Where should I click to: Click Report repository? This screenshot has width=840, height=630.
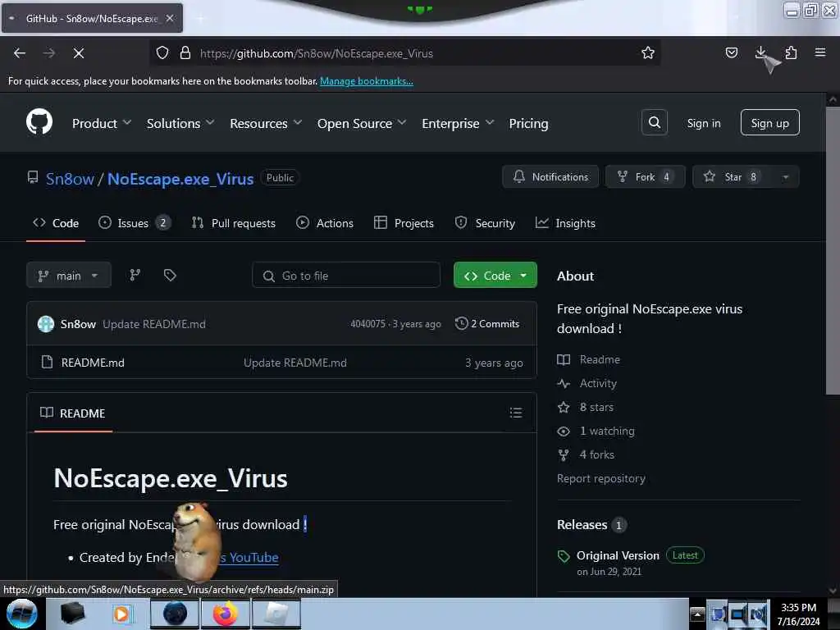point(601,478)
